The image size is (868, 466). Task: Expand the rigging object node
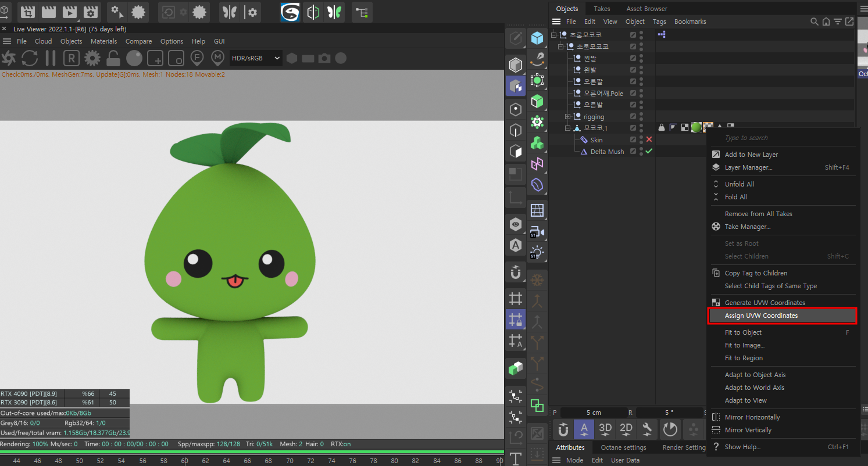(x=568, y=117)
